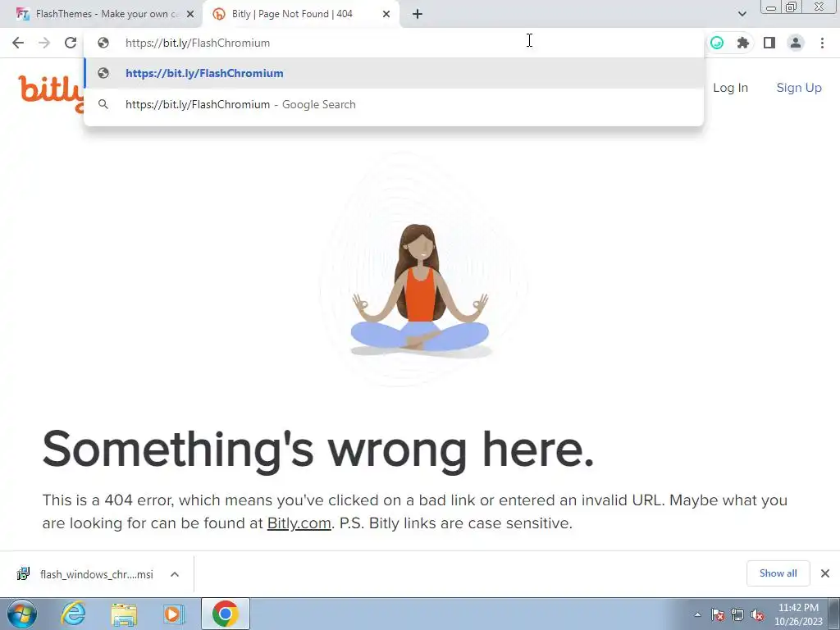Go back to the previous page
Image resolution: width=840 pixels, height=630 pixels.
click(18, 43)
